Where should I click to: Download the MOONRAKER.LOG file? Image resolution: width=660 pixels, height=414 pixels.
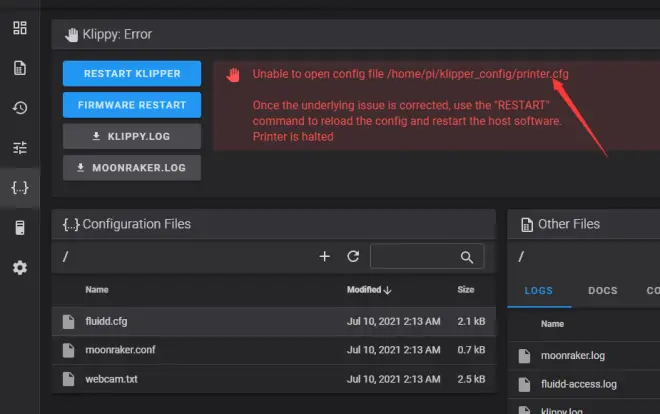tap(132, 168)
